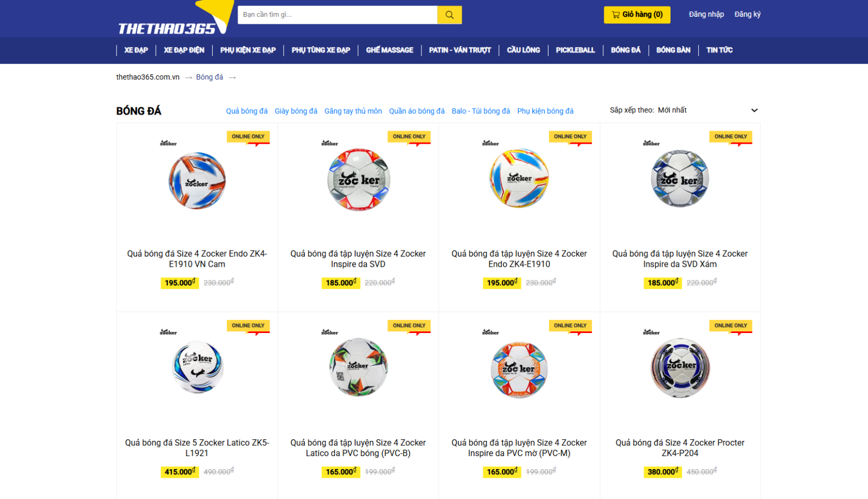Open the PICKLEBALL menu item
The height and width of the screenshot is (499, 868).
click(x=575, y=50)
